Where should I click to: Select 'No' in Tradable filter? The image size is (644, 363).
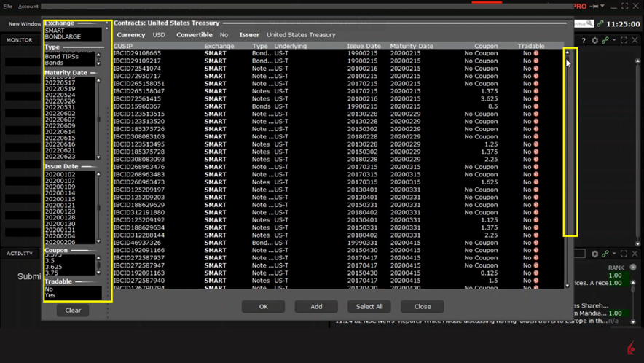point(49,289)
